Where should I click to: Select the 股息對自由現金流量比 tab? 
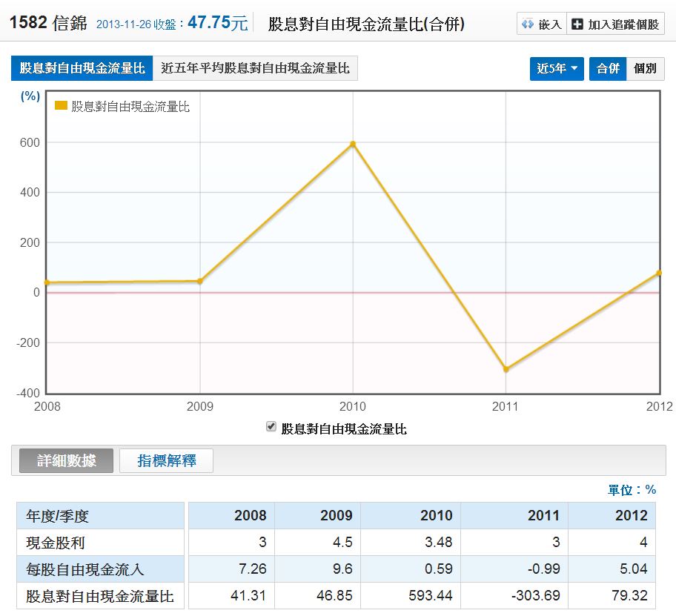pos(82,68)
